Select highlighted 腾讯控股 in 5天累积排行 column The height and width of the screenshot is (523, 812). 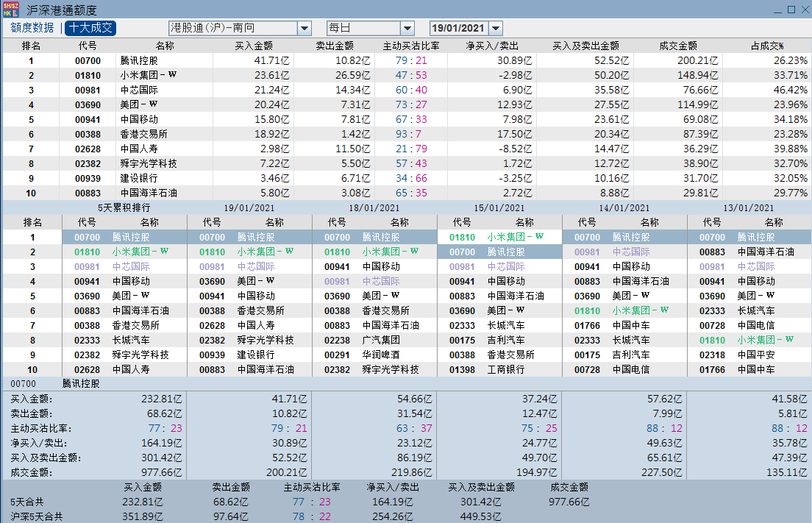[x=131, y=237]
